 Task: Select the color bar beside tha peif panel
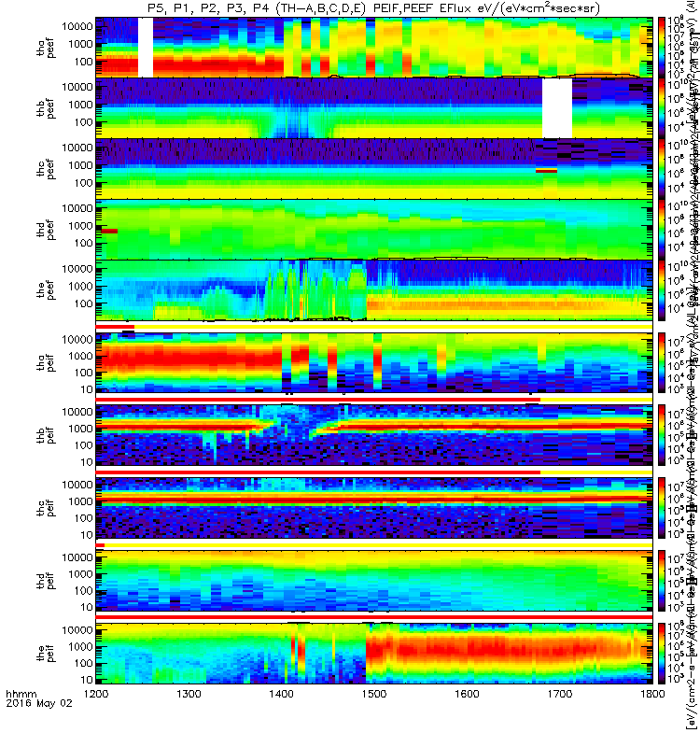click(662, 362)
